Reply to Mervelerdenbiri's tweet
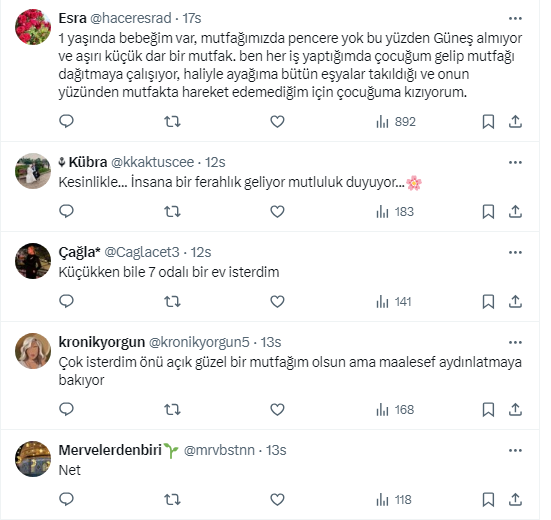This screenshot has height=520, width=551. (x=66, y=500)
